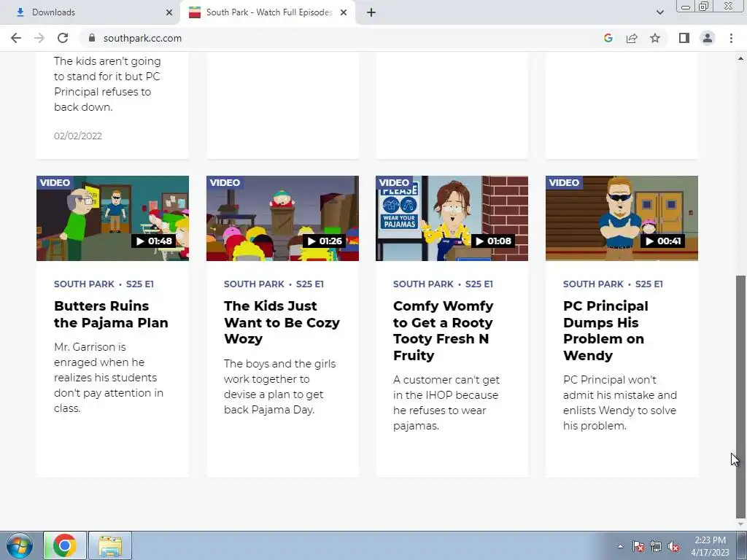
Task: Reload the South Park page
Action: 63,38
